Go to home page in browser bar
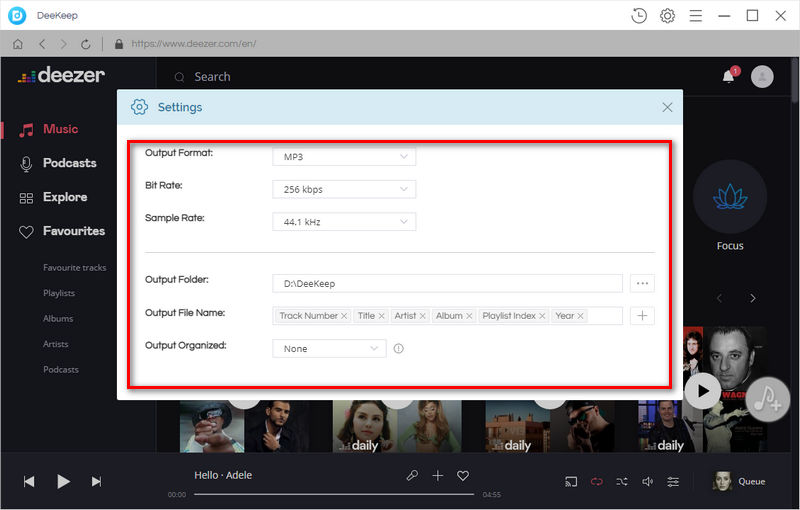The image size is (800, 510). pyautogui.click(x=18, y=44)
